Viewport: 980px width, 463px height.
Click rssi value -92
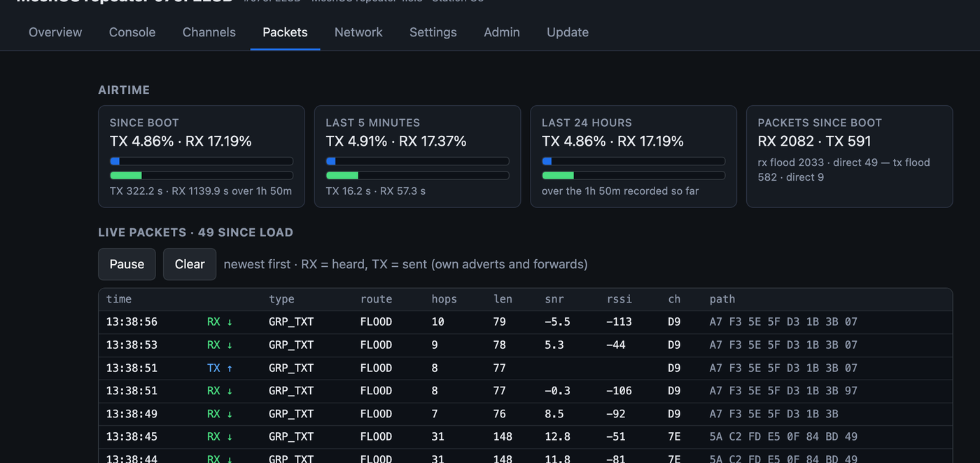[x=616, y=414]
